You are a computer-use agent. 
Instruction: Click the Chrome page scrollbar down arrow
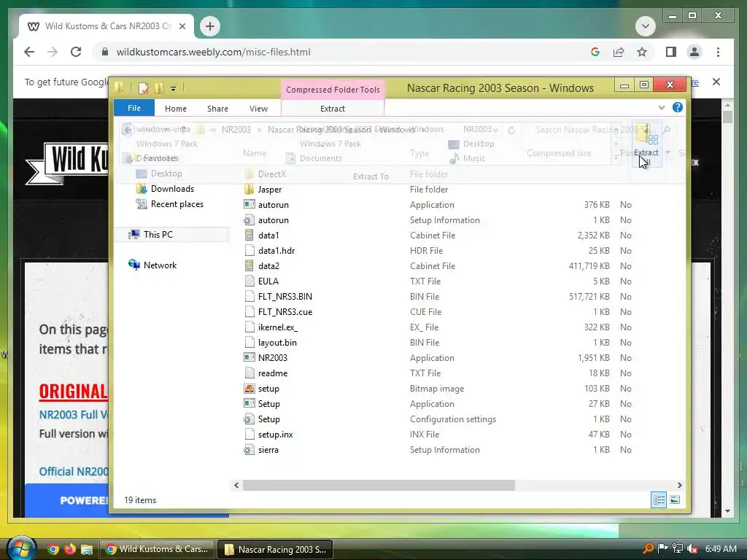(x=727, y=511)
